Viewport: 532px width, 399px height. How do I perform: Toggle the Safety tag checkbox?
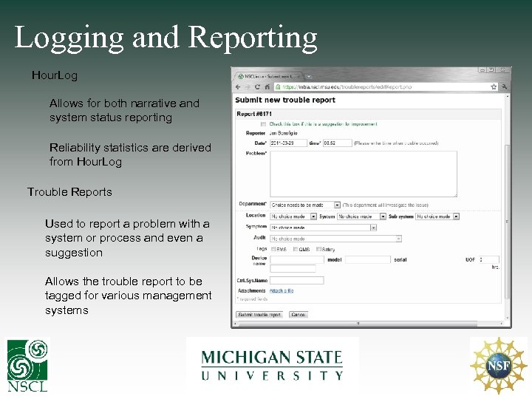point(318,249)
